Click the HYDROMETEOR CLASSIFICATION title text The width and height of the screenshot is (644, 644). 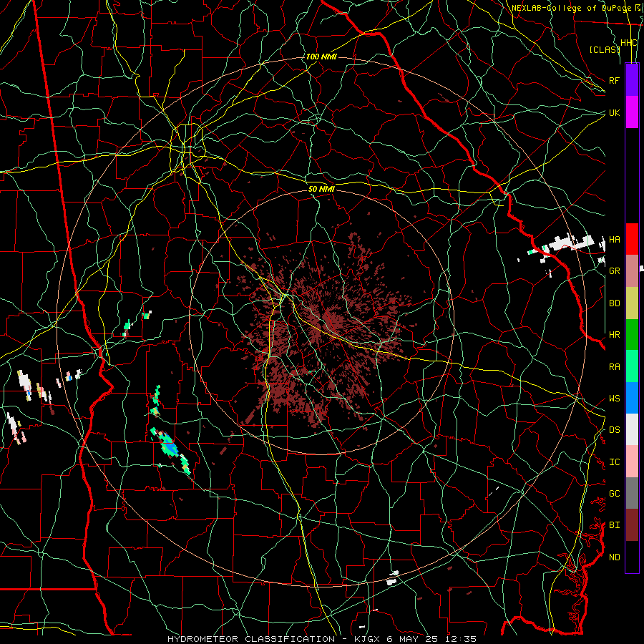point(251,639)
